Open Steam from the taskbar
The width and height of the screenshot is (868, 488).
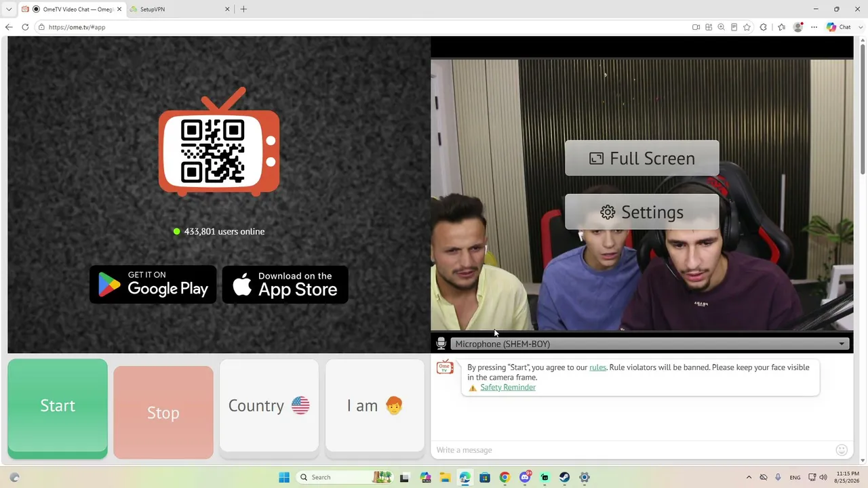click(564, 477)
